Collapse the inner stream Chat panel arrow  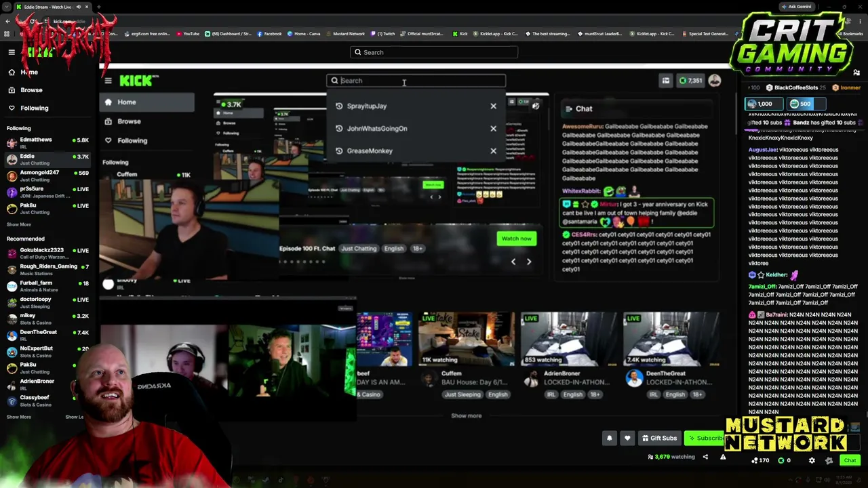[568, 108]
